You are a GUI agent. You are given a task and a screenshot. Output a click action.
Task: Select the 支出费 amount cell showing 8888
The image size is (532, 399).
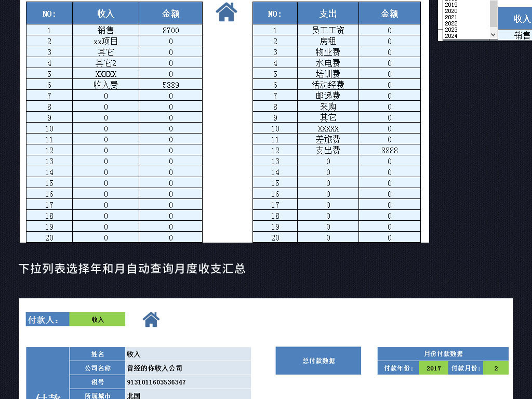(389, 150)
